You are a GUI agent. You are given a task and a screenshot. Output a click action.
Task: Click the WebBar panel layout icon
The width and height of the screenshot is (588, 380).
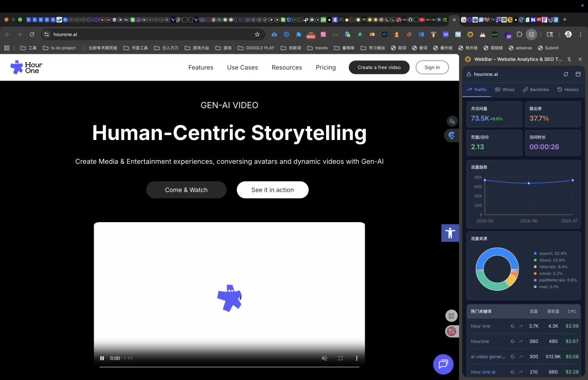578,74
